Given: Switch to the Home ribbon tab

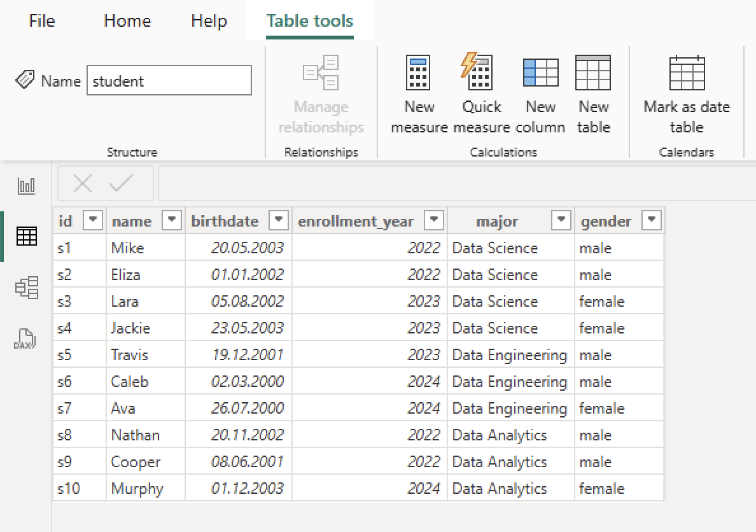Looking at the screenshot, I should point(127,21).
